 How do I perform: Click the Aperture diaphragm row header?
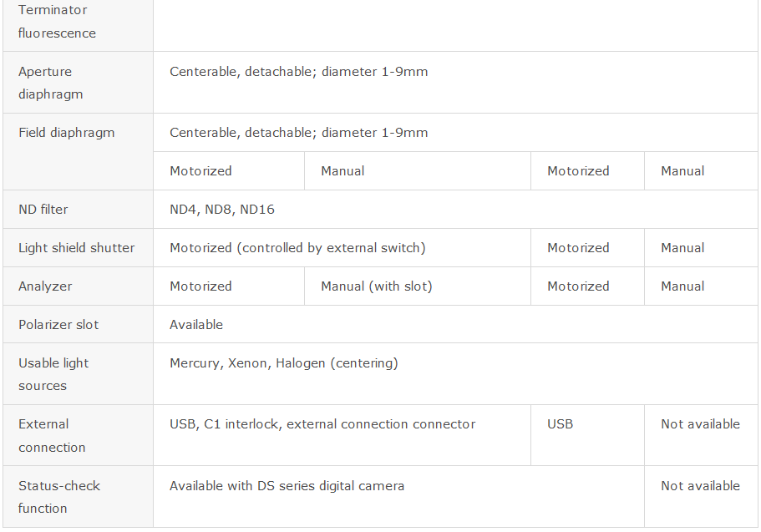[79, 83]
